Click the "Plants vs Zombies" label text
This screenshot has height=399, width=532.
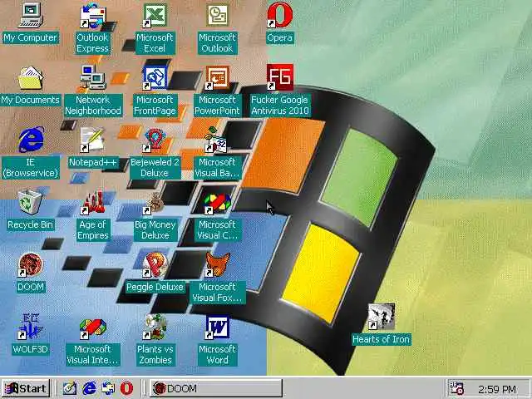pos(155,355)
